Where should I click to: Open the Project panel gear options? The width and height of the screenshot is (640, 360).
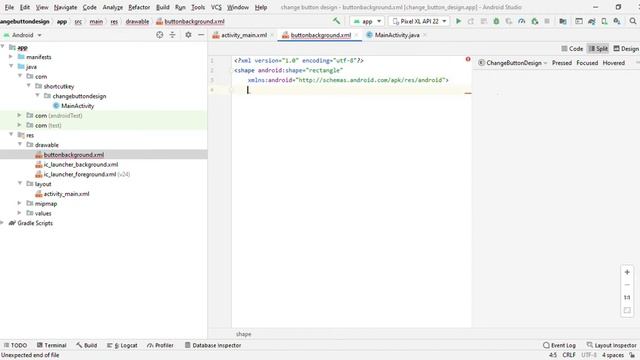click(x=188, y=35)
